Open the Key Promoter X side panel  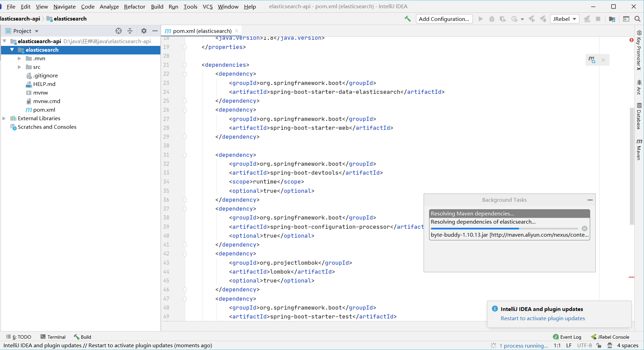click(x=639, y=50)
